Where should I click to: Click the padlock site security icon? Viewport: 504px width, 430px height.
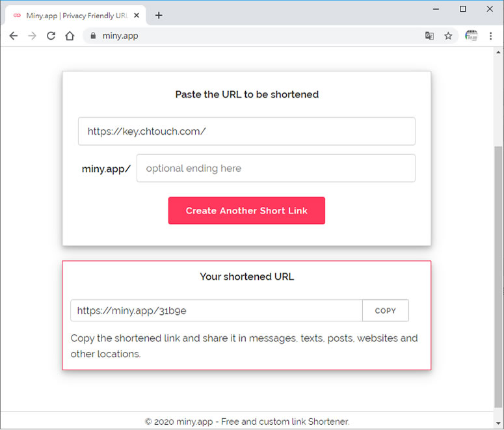pyautogui.click(x=93, y=36)
